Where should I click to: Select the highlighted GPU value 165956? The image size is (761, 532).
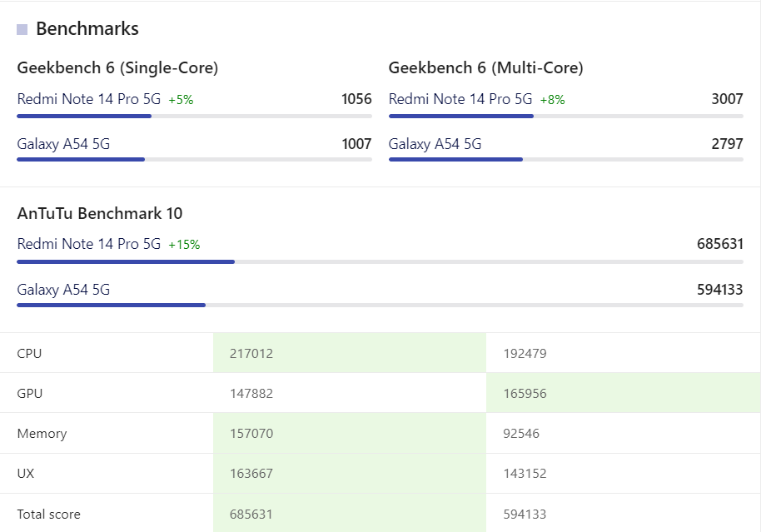coord(525,393)
